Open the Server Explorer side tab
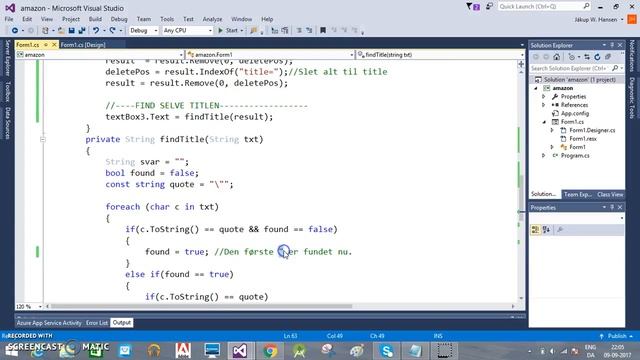 click(7, 58)
